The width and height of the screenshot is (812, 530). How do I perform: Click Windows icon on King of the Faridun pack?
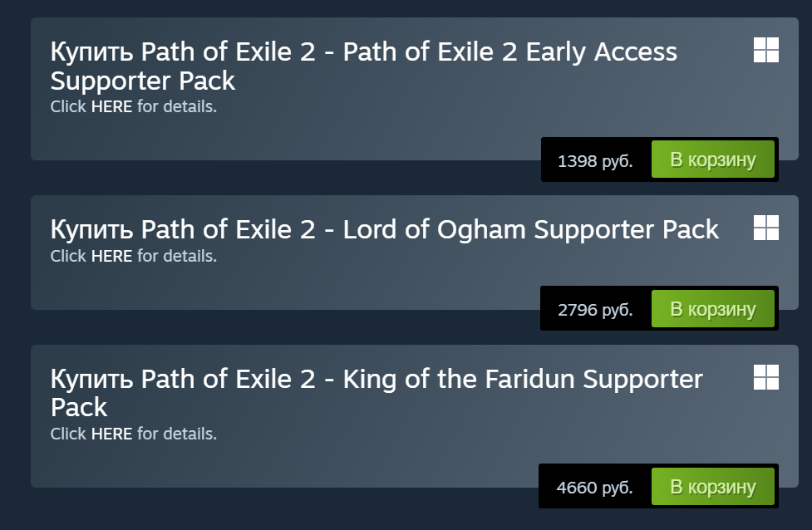(765, 376)
